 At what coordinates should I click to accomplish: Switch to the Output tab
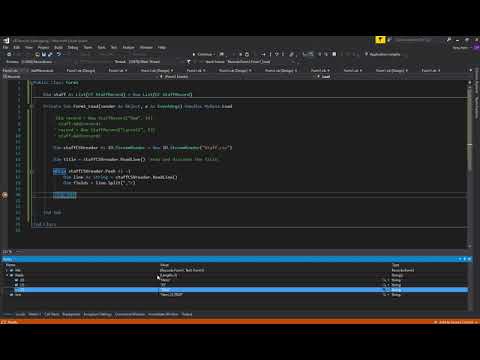click(x=187, y=314)
